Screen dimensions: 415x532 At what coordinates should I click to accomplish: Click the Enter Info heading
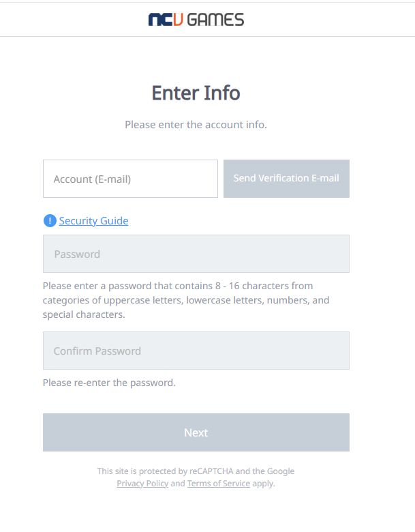click(x=196, y=93)
